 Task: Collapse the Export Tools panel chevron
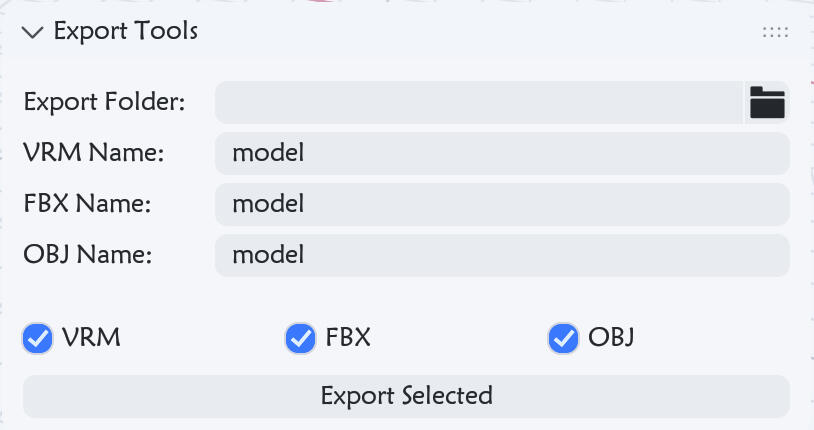(x=33, y=32)
